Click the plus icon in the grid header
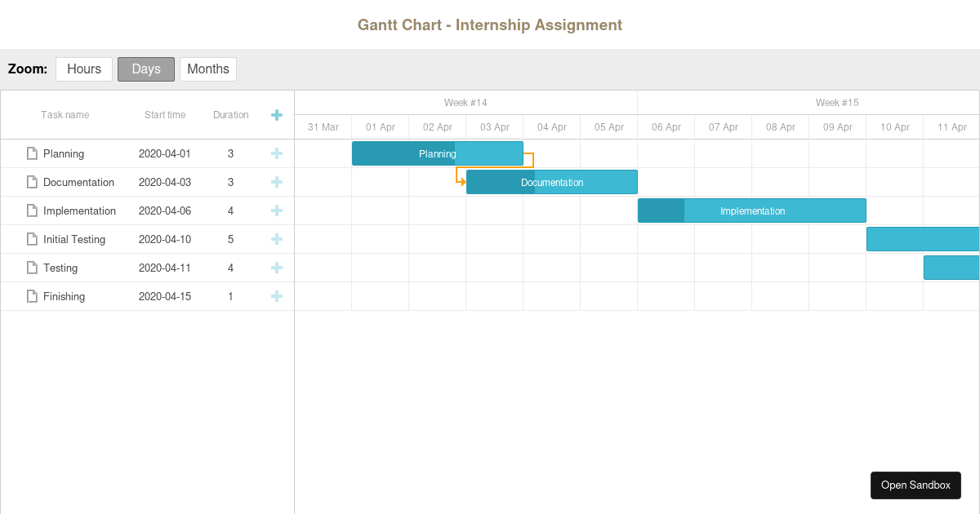Screen dimensions: 980x514 click(x=277, y=114)
